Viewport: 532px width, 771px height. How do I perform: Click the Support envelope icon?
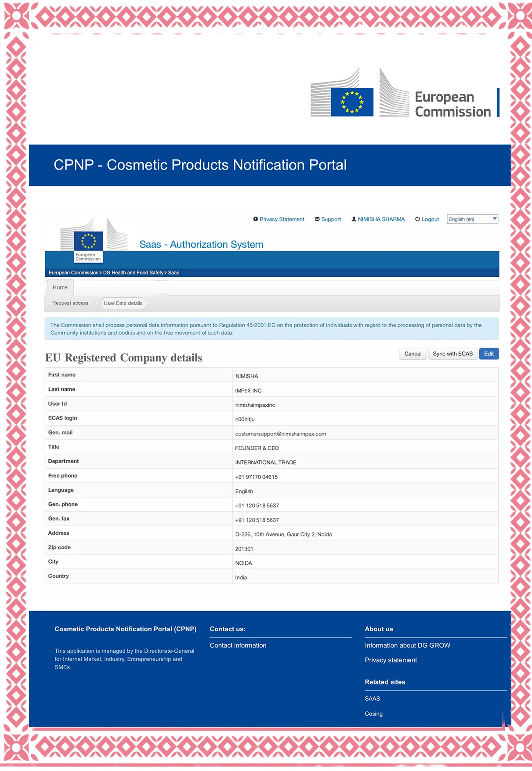point(317,219)
